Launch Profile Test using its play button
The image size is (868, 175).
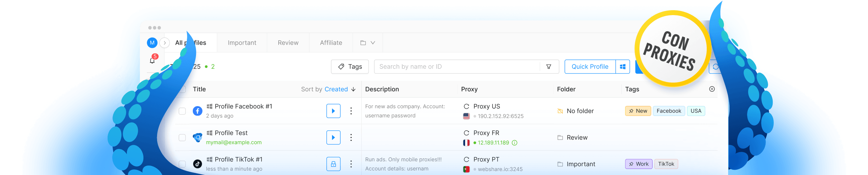[333, 137]
